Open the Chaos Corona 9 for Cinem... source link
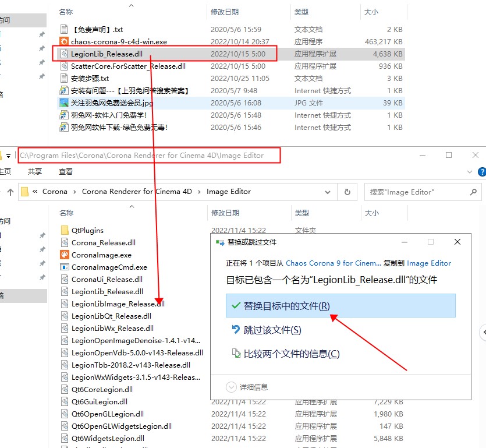The image size is (486, 448). click(334, 263)
